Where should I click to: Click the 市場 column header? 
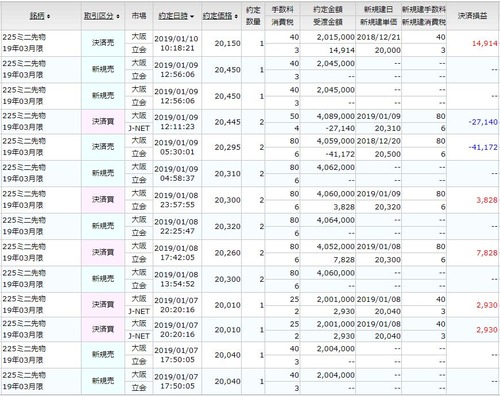click(139, 16)
